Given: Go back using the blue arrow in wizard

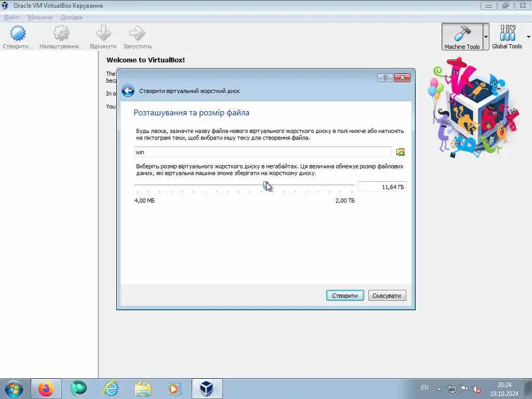Looking at the screenshot, I should click(128, 90).
